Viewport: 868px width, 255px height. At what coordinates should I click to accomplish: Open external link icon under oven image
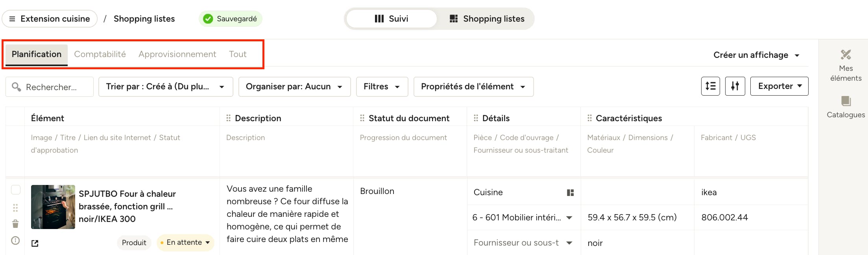click(x=35, y=243)
